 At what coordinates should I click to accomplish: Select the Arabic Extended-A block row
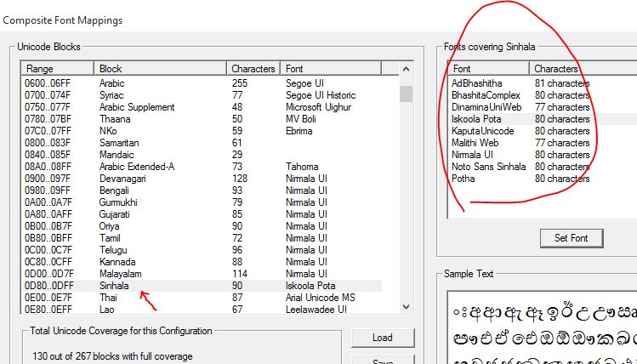pos(202,167)
